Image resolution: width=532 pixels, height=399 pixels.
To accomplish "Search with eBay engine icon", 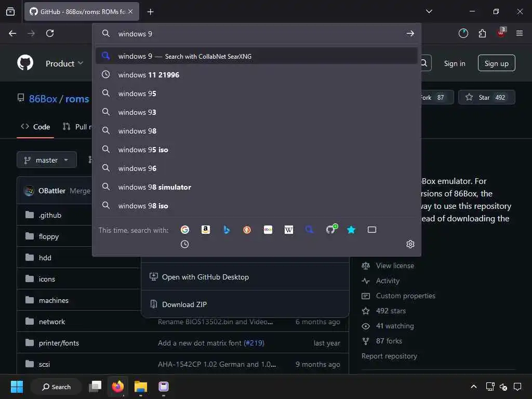I will 268,230.
